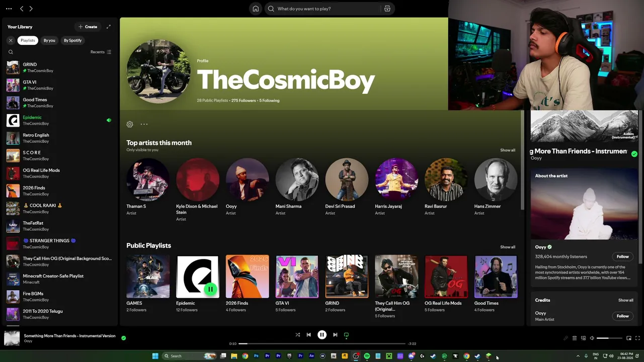Open the profile more options menu
The width and height of the screenshot is (644, 362).
[x=144, y=124]
